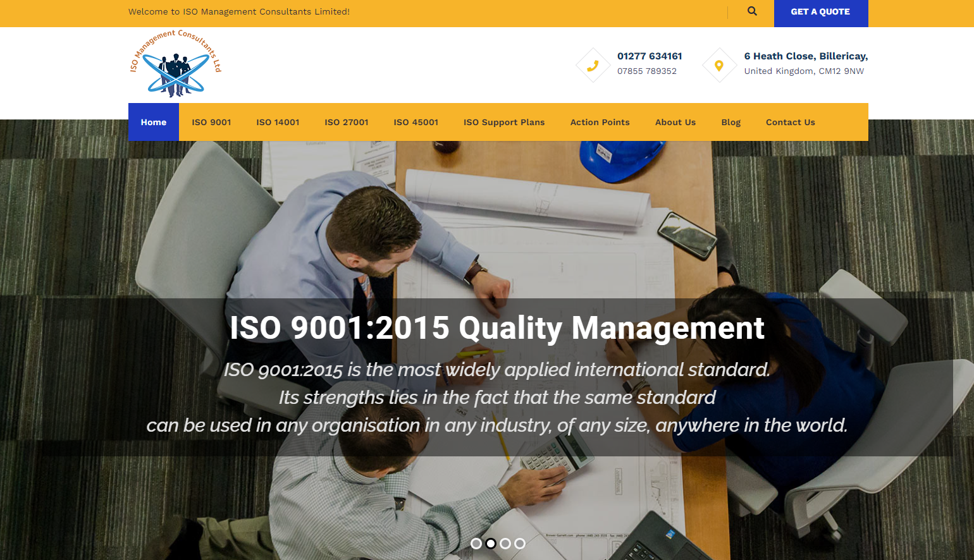Open the ISO 9001 navigation menu
Image resolution: width=974 pixels, height=560 pixels.
(x=211, y=122)
